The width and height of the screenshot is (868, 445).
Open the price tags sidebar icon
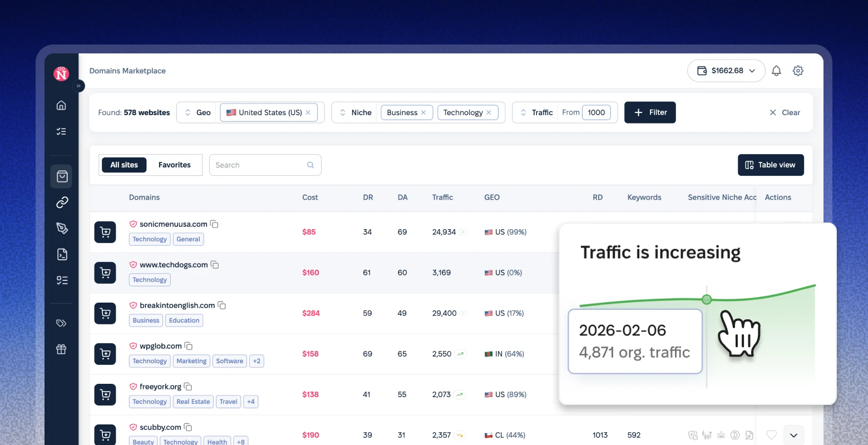(62, 323)
